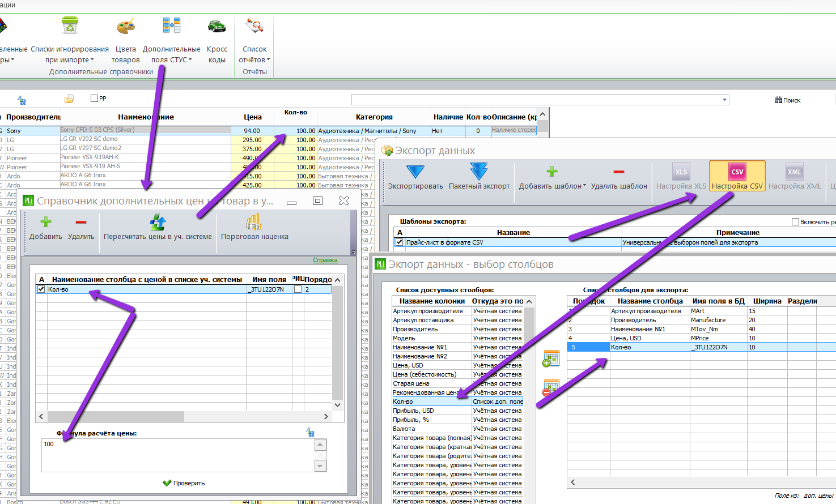Click MArt field name cell
The height and width of the screenshot is (504, 836).
pos(718,311)
